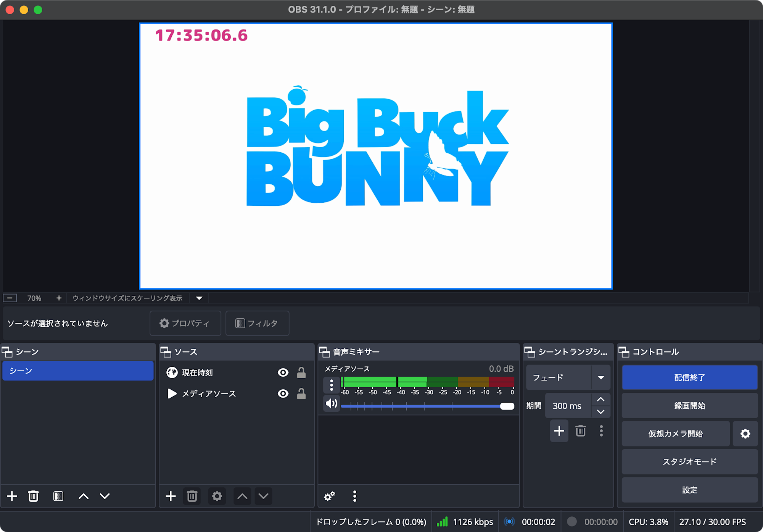The width and height of the screenshot is (763, 532).
Task: Click the メディアソース play icon
Action: (x=172, y=393)
